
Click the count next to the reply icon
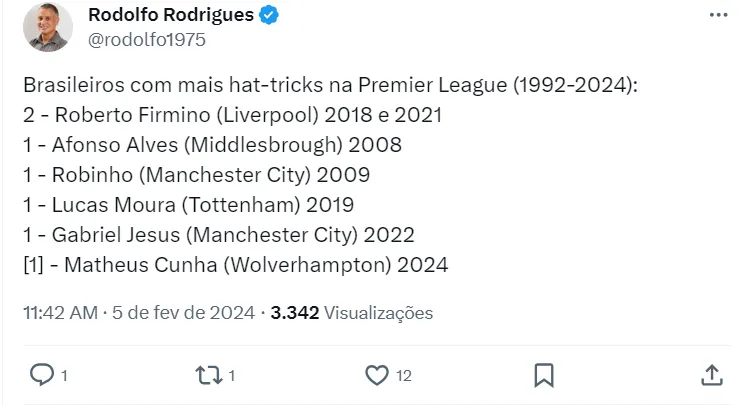64,375
